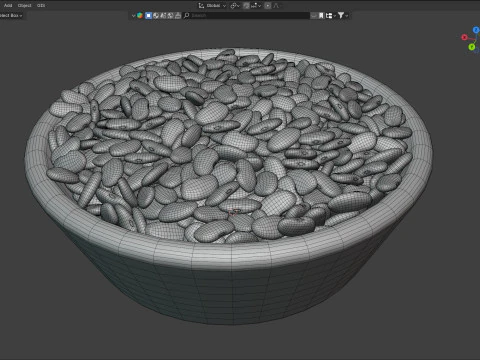Viewport: 480px width, 360px height.
Task: Click the bookmark icon next to search
Action: pos(321,15)
